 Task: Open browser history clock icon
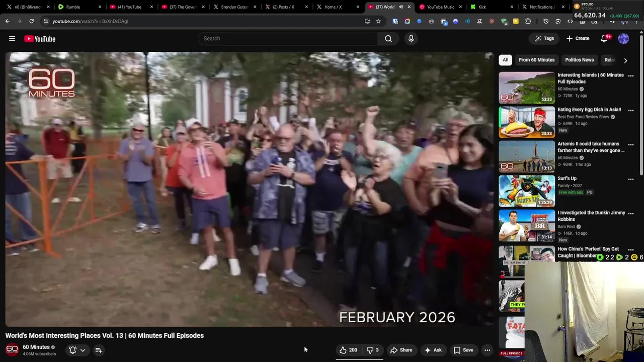[x=546, y=21]
